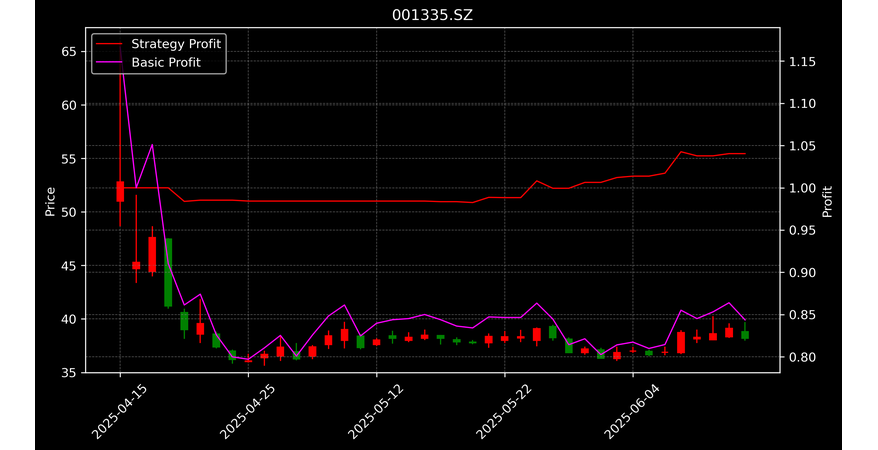
Task: Click the 2025-05-12 date tick label
Action: tap(375, 412)
